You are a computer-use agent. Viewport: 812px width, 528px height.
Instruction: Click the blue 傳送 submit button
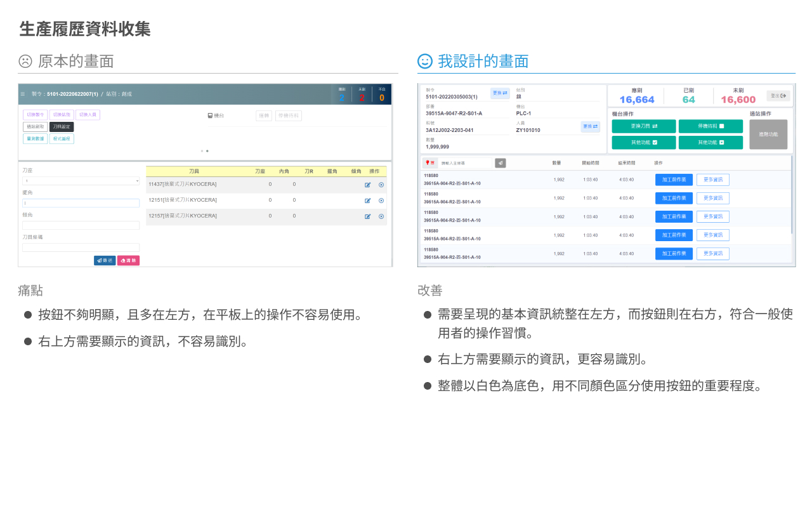(105, 260)
